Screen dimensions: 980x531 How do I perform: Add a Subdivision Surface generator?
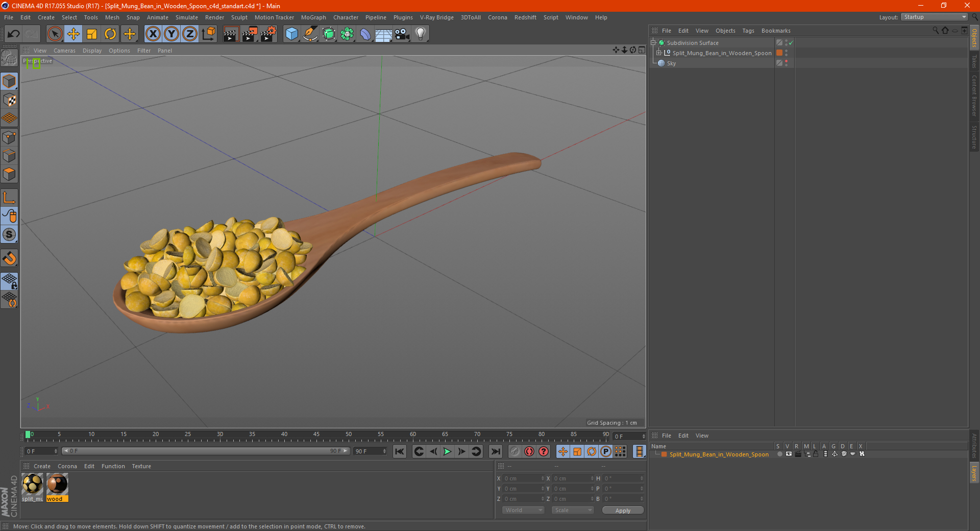(x=329, y=34)
